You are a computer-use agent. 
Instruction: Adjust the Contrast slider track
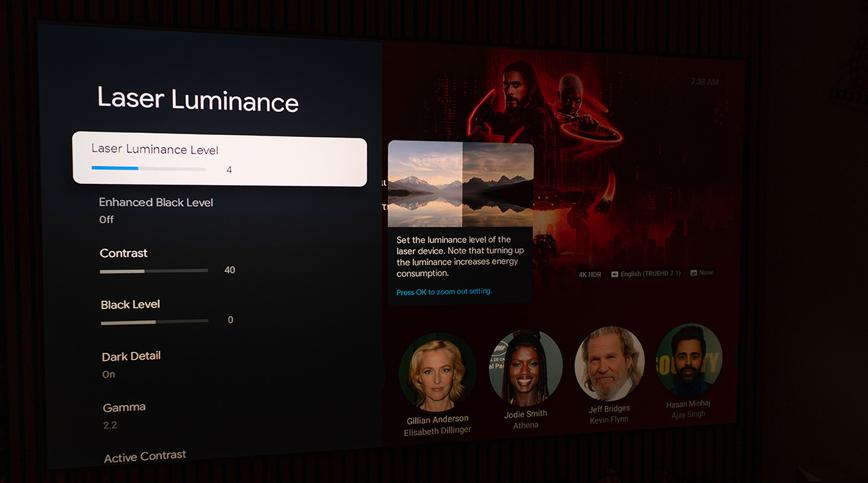pos(154,271)
